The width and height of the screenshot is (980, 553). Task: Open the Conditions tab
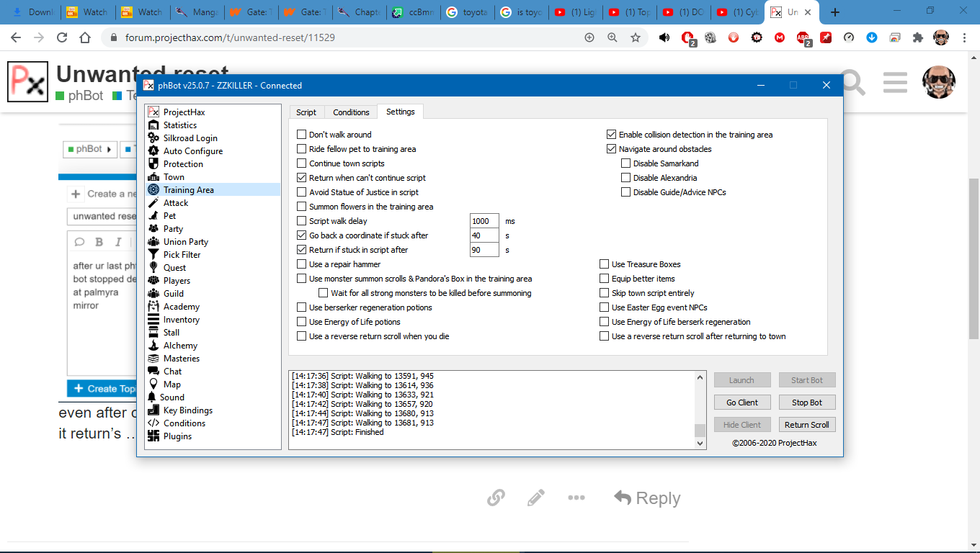point(351,112)
